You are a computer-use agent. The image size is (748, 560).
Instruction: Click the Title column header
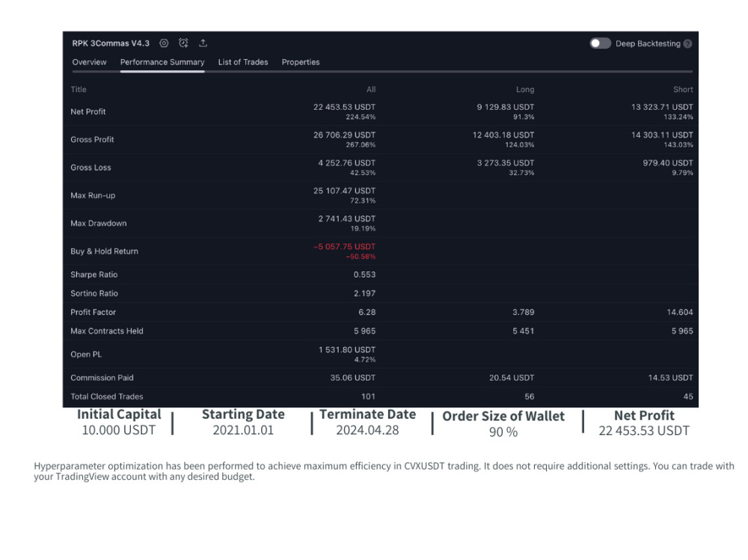[79, 89]
